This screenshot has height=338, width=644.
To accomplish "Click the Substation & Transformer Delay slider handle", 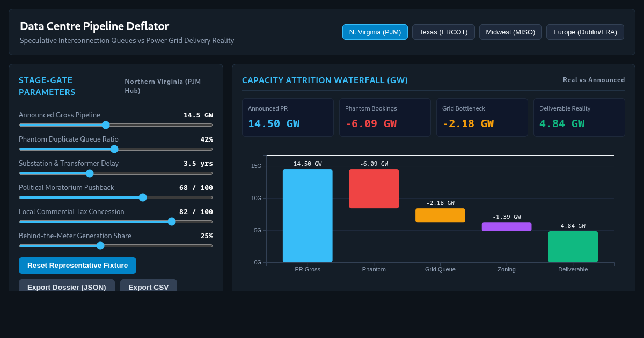I will pyautogui.click(x=90, y=173).
